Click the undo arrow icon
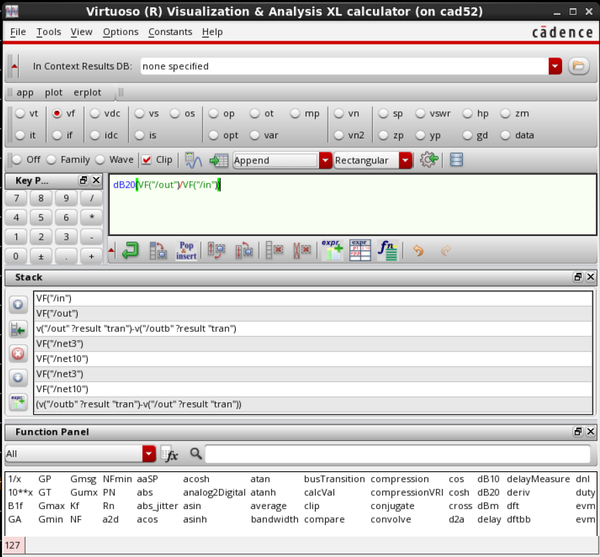Viewport: 600px width, 557px height. [x=418, y=250]
